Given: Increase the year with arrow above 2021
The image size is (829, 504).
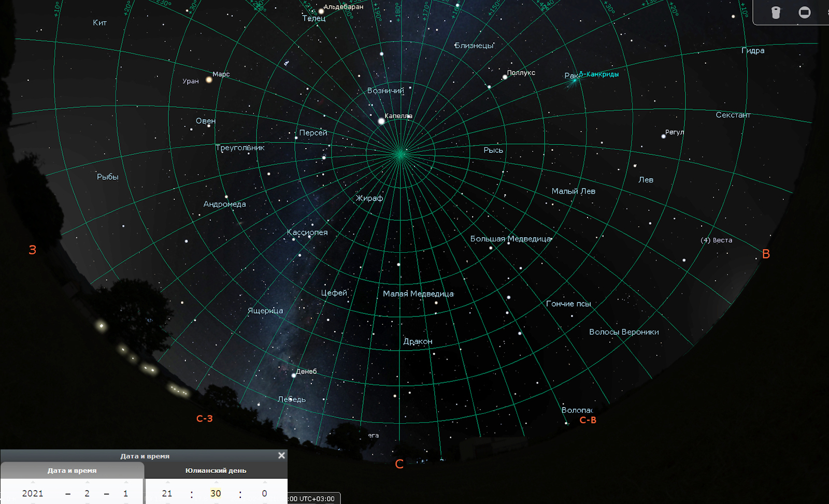Looking at the screenshot, I should click(33, 482).
